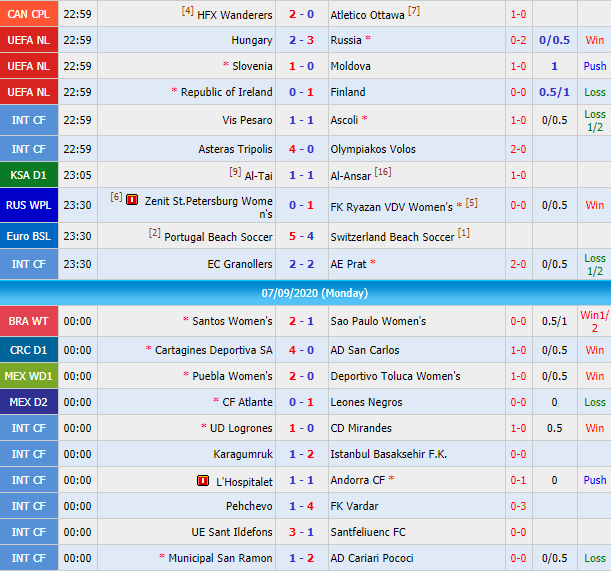The height and width of the screenshot is (571, 611).
Task: Select the Moldova team name
Action: point(350,66)
